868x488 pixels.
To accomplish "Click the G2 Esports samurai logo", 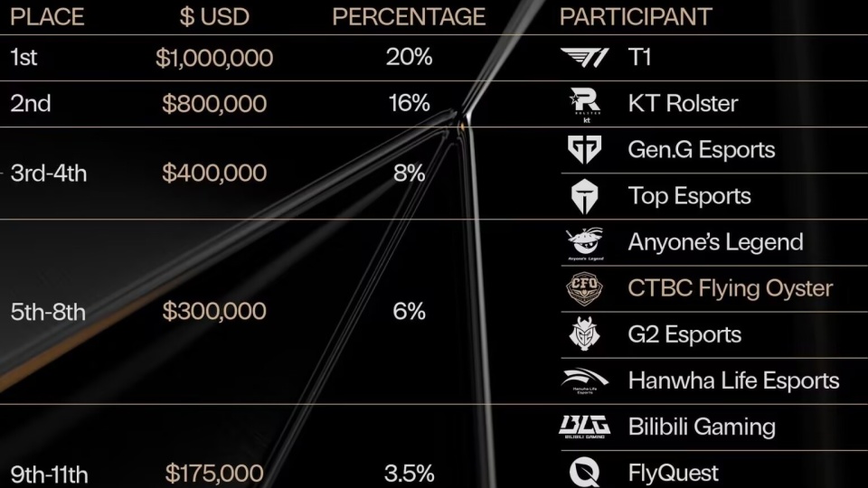I will click(584, 335).
